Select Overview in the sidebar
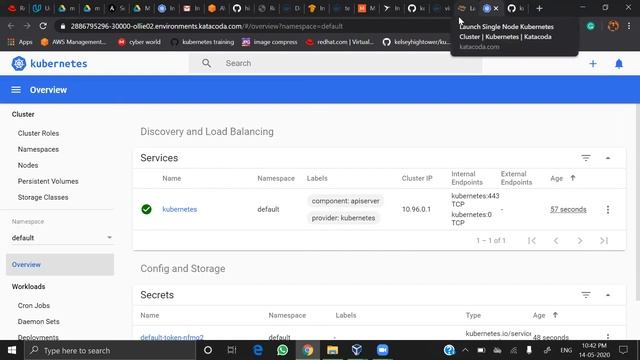The image size is (640, 360). point(60,264)
